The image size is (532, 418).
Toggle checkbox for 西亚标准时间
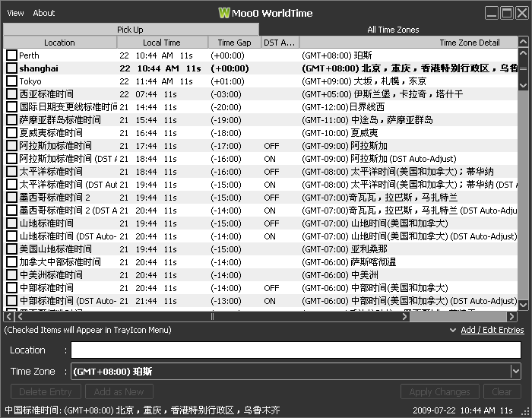(x=11, y=94)
